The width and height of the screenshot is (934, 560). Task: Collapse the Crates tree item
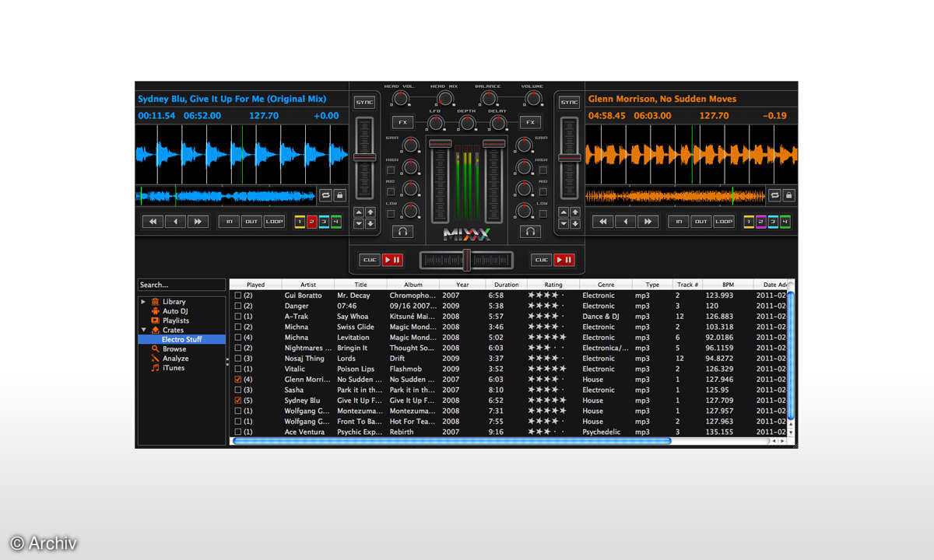pyautogui.click(x=143, y=330)
